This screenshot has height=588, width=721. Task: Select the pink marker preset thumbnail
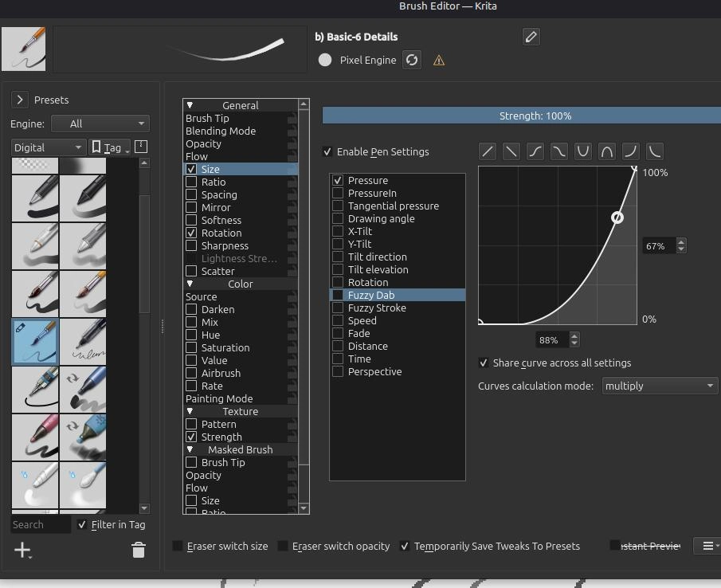(35, 437)
